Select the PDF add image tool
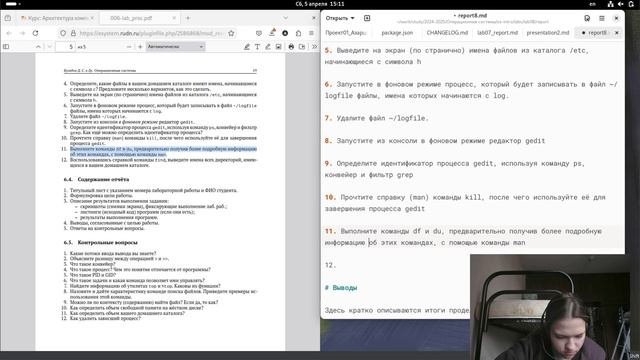Screen dimensions: 640x360 click(278, 47)
